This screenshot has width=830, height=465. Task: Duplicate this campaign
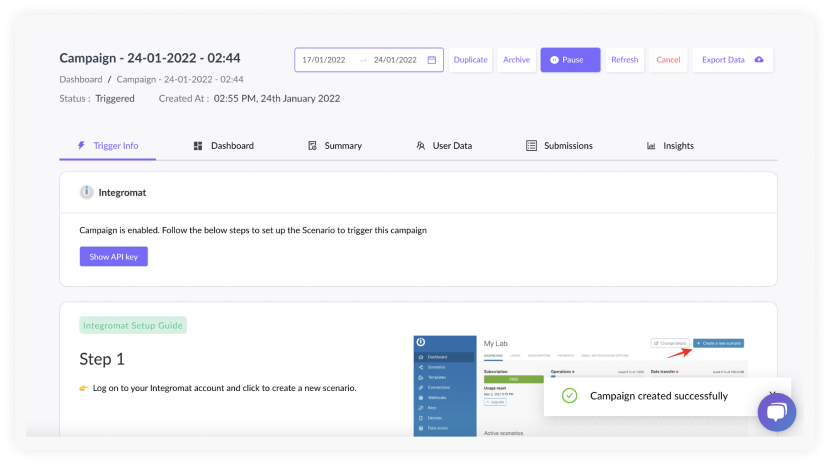[471, 60]
